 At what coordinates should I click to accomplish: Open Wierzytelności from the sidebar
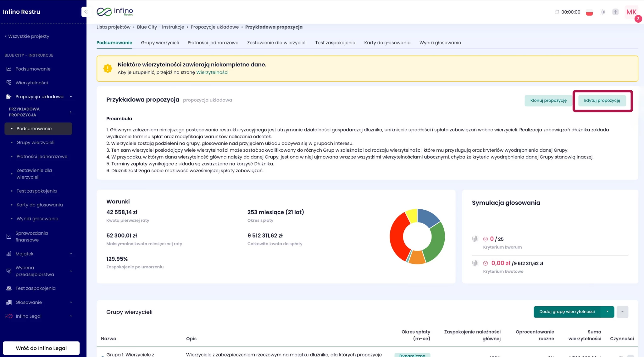pos(31,83)
